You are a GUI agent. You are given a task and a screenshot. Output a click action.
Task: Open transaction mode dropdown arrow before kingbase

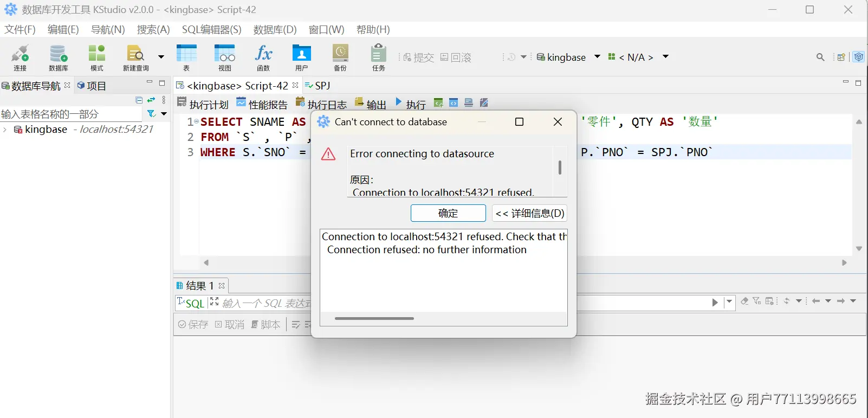point(523,57)
